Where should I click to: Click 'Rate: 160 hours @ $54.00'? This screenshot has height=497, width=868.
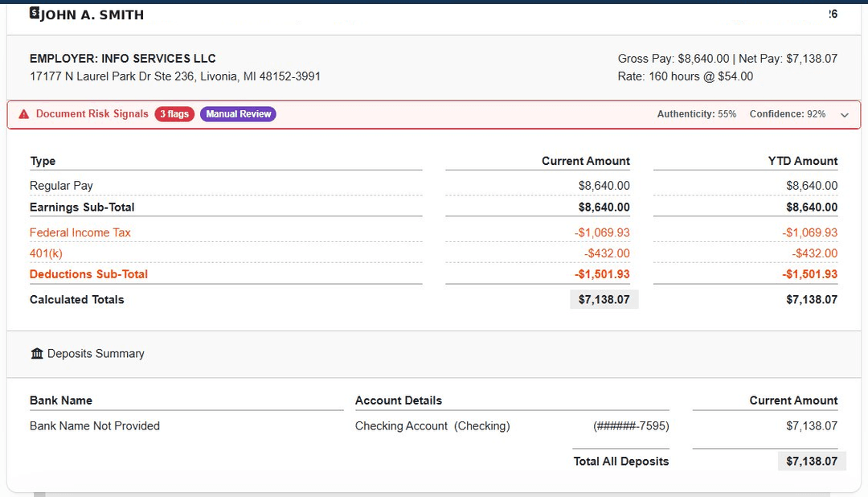point(686,76)
